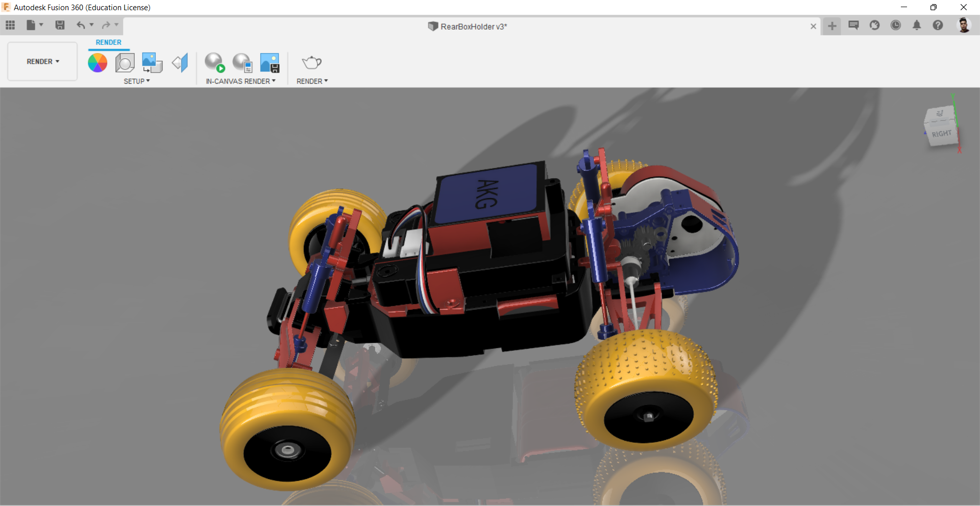The width and height of the screenshot is (980, 506).
Task: Open the comments panel icon
Action: coord(853,25)
